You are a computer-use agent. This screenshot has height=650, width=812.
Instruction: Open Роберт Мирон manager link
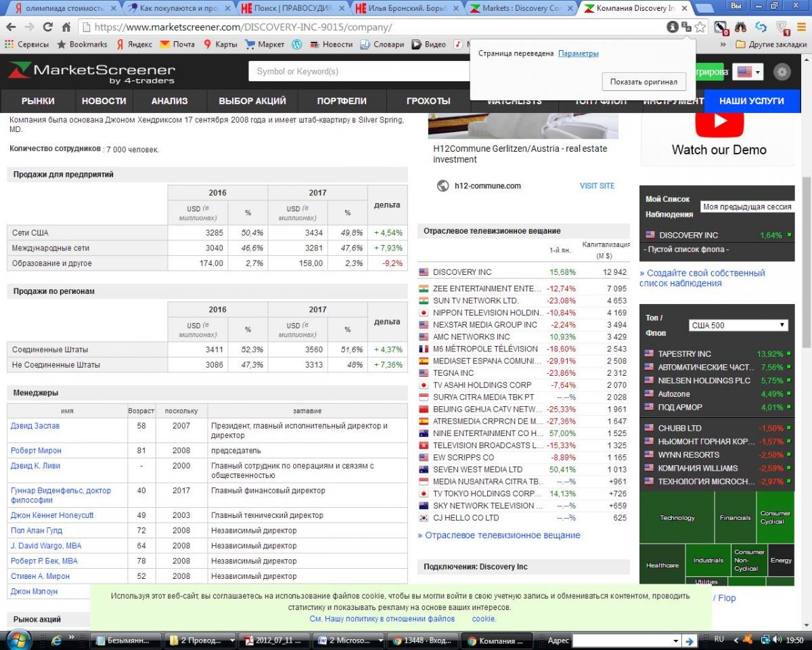(36, 450)
